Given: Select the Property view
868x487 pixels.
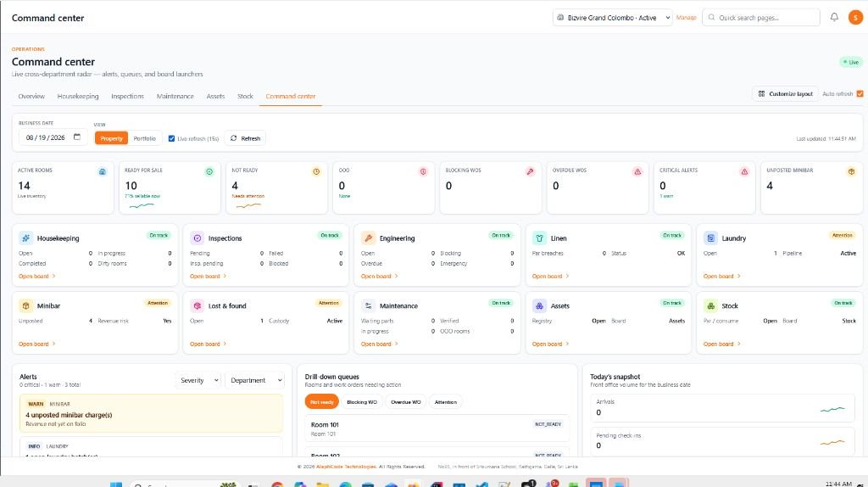Looking at the screenshot, I should click(x=111, y=138).
